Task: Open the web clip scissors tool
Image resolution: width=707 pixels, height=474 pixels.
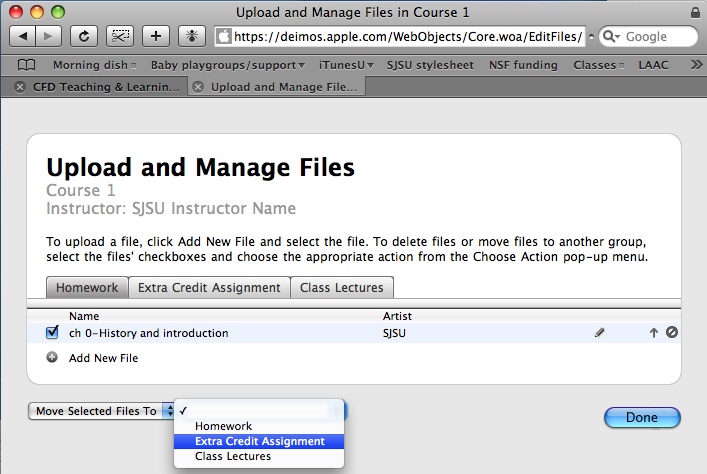Action: (119, 36)
